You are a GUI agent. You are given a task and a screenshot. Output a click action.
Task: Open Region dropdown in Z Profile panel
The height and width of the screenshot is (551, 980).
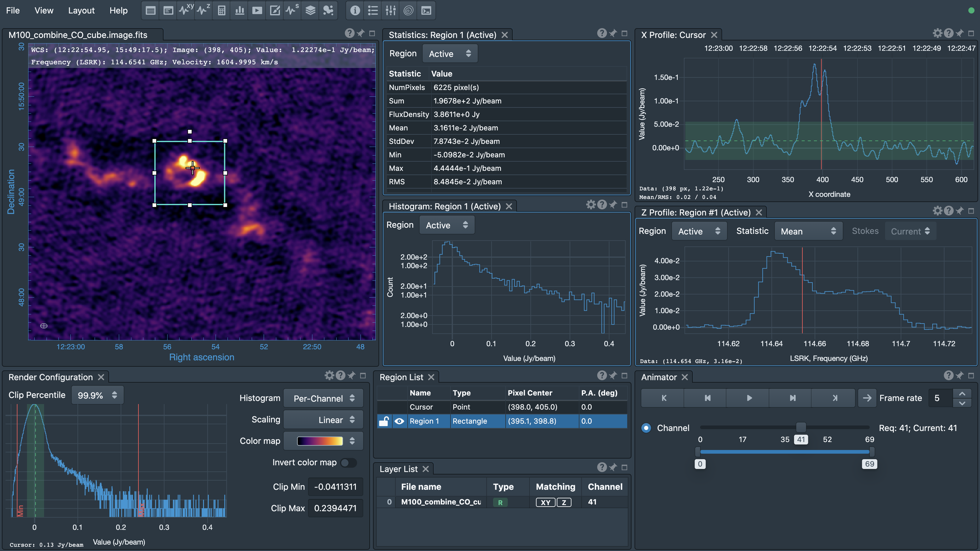point(699,231)
